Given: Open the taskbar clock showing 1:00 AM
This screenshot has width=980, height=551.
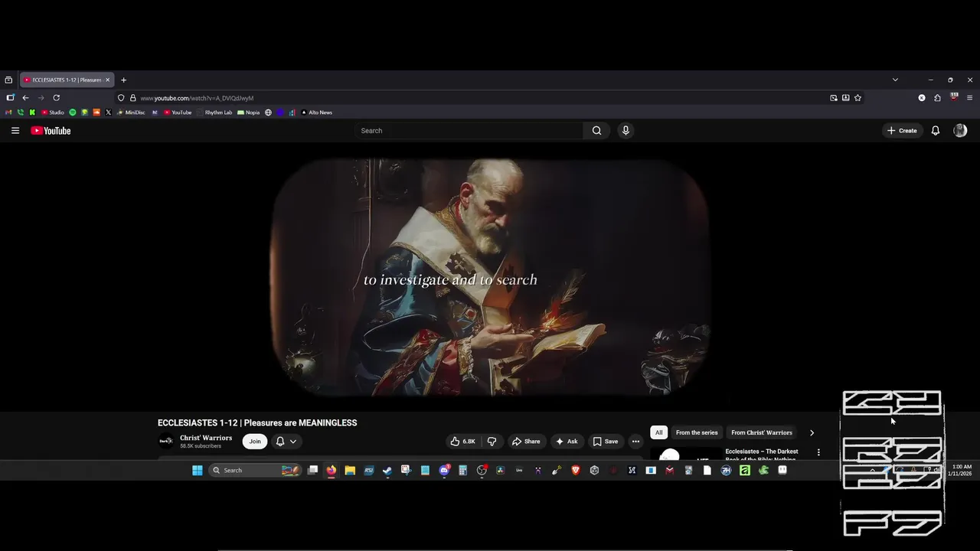Looking at the screenshot, I should (960, 470).
